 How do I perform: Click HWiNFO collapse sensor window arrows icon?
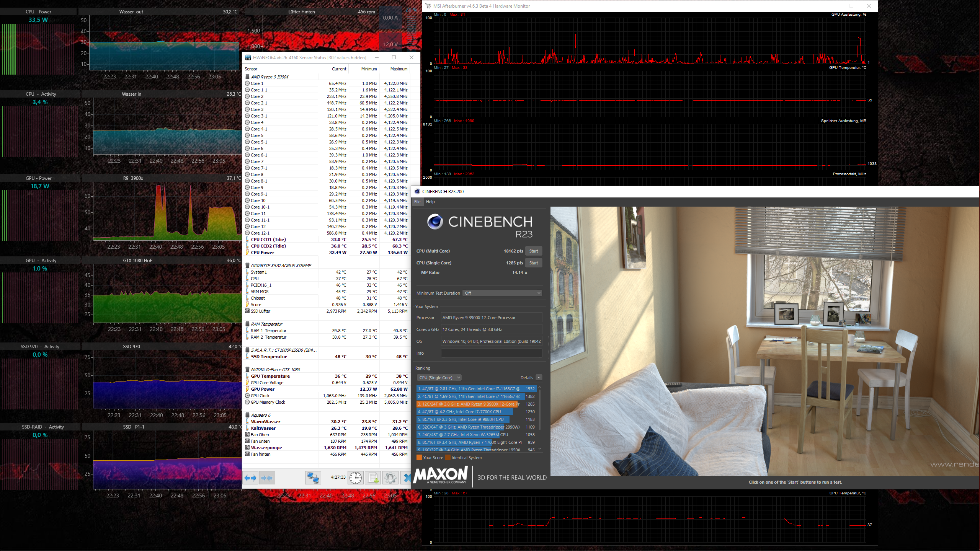tap(267, 478)
